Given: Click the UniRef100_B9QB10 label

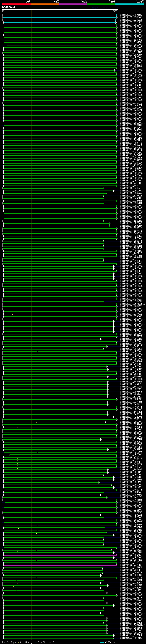Looking at the screenshot, I should click(131, 228).
